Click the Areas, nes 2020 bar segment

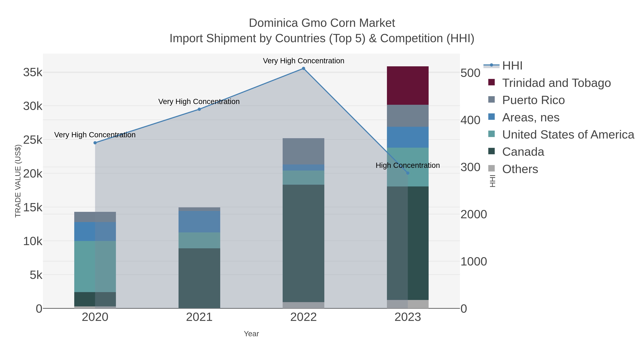click(x=95, y=232)
